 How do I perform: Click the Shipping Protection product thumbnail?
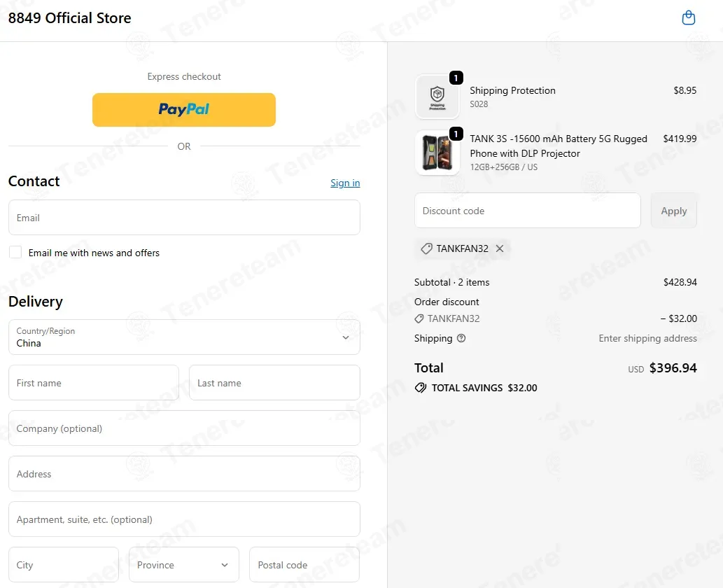(437, 97)
